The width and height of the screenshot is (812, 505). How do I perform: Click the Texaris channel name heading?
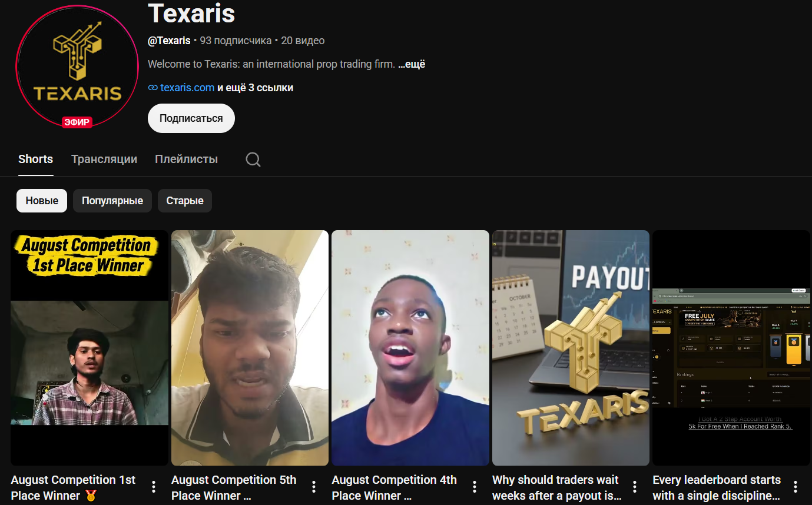click(x=191, y=13)
